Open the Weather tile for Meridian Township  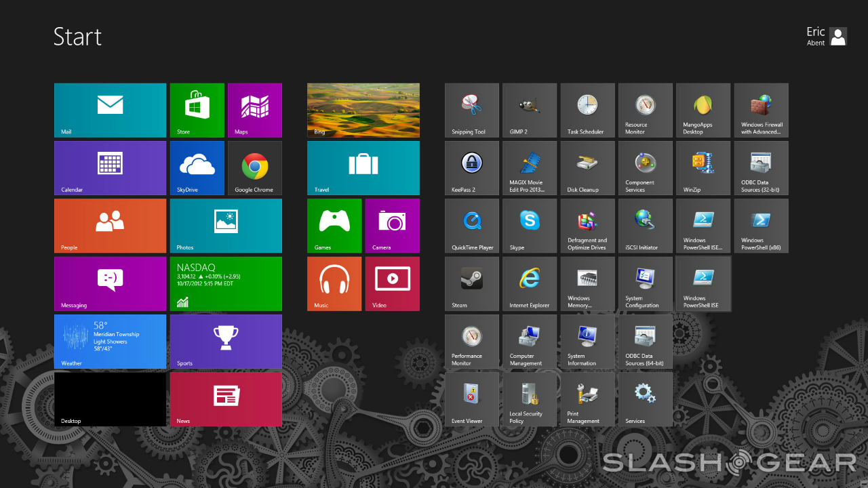coord(110,342)
